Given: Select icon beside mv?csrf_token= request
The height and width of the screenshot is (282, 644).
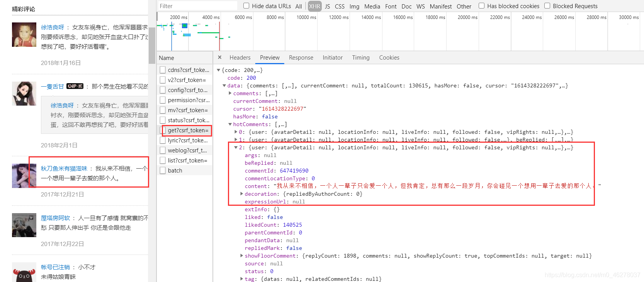Looking at the screenshot, I should point(163,110).
